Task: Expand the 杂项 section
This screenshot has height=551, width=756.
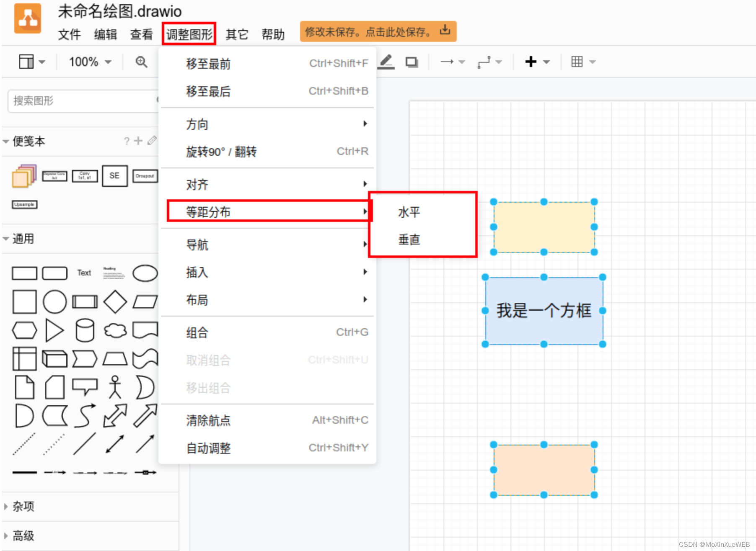Action: tap(23, 506)
